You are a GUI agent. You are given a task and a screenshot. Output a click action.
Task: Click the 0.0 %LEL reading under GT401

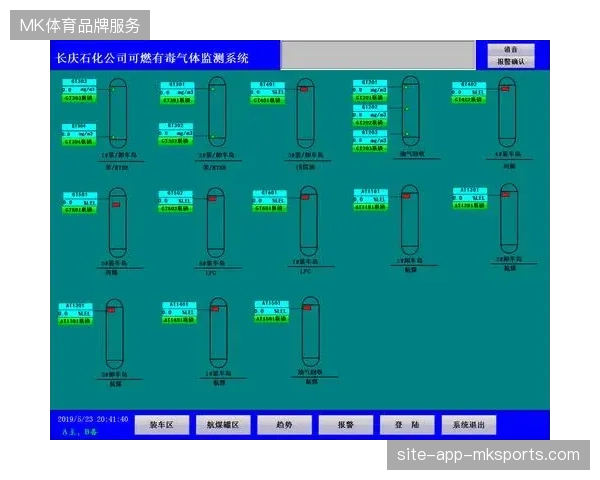pos(268,92)
